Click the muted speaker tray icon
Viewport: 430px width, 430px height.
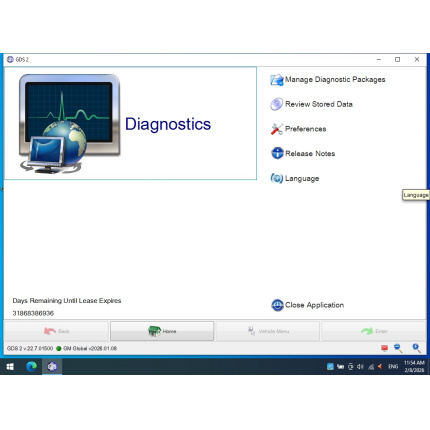click(x=360, y=367)
